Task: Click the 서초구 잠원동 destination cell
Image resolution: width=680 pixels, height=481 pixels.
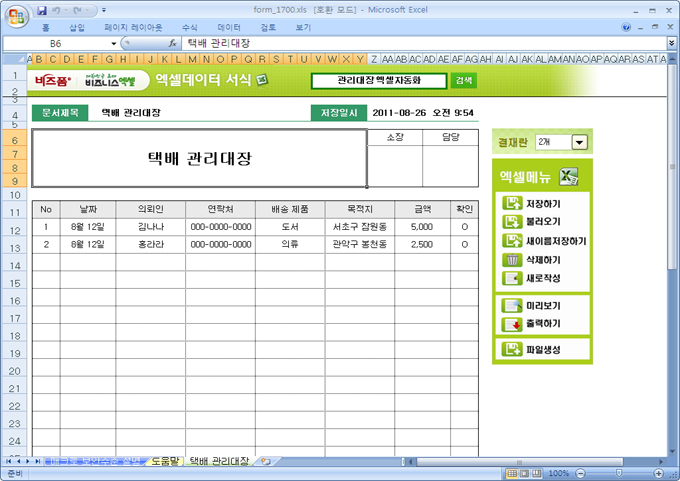Action: (x=360, y=227)
